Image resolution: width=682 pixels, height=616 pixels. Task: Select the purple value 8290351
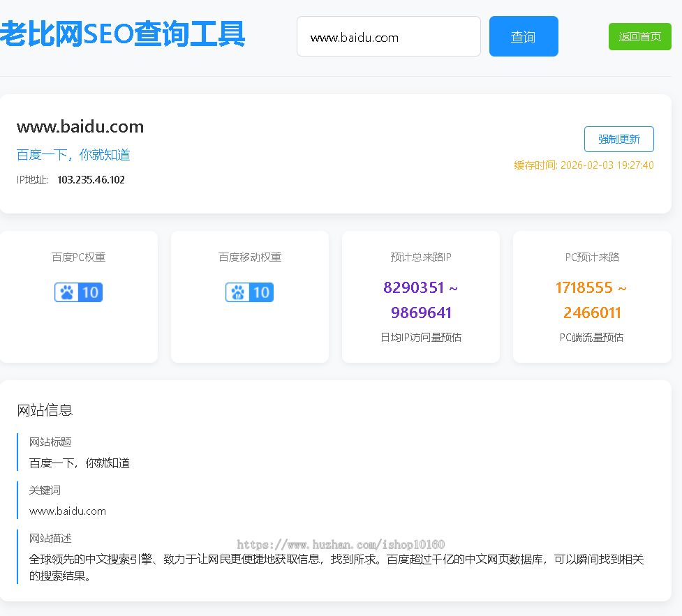tap(414, 288)
